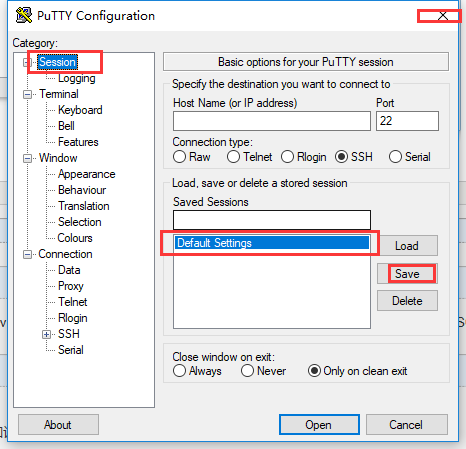Open the Logging category

77,78
